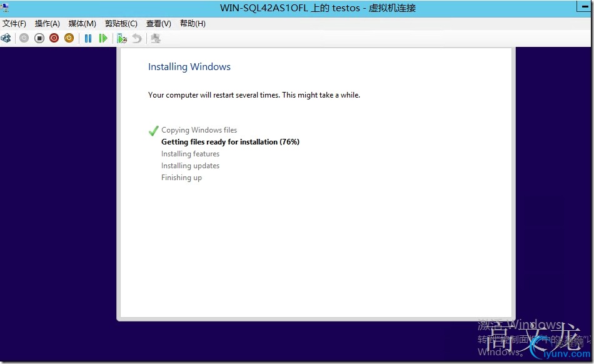Click the VM connection window title icon
This screenshot has width=594, height=364.
[5, 8]
